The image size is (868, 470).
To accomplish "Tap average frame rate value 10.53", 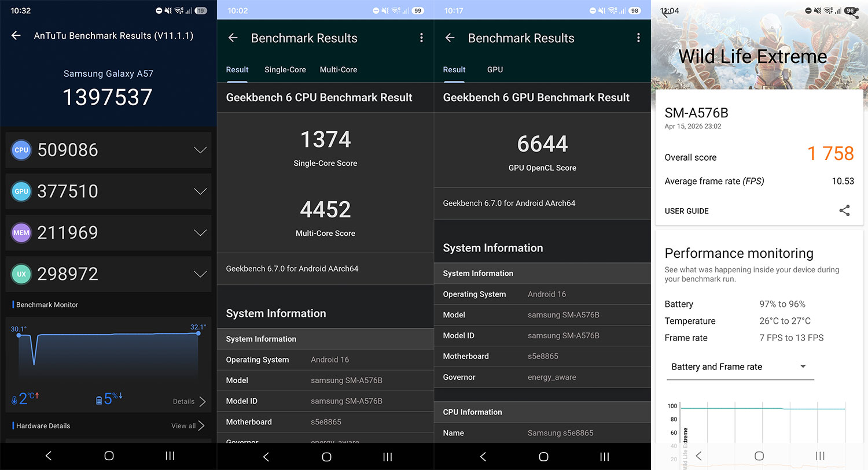I will (843, 181).
